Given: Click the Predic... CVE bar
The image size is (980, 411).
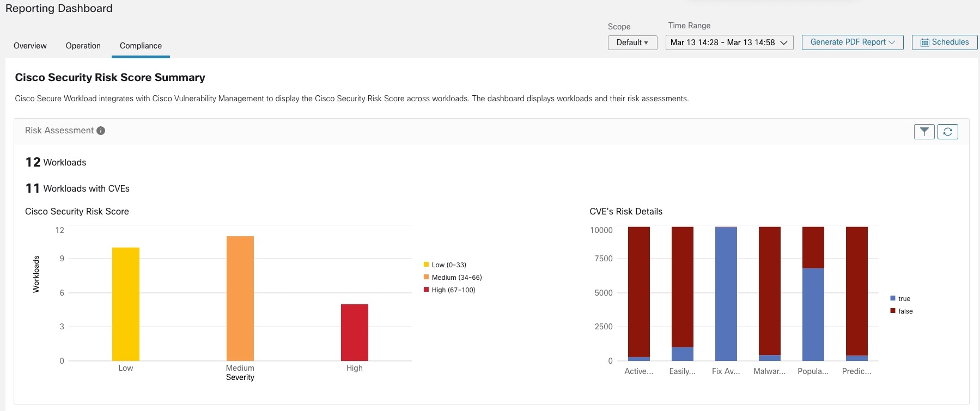Looking at the screenshot, I should (x=857, y=293).
